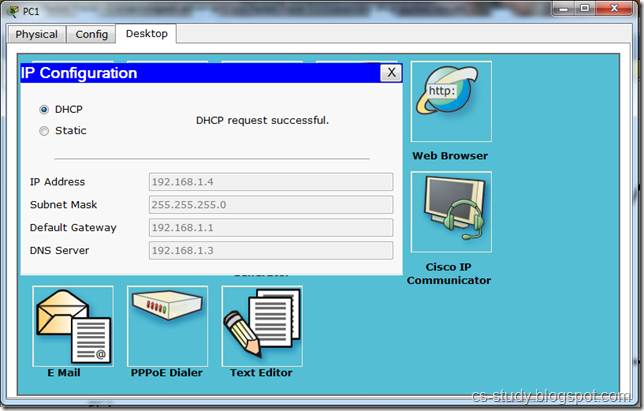Select the Static radio button

click(x=44, y=131)
